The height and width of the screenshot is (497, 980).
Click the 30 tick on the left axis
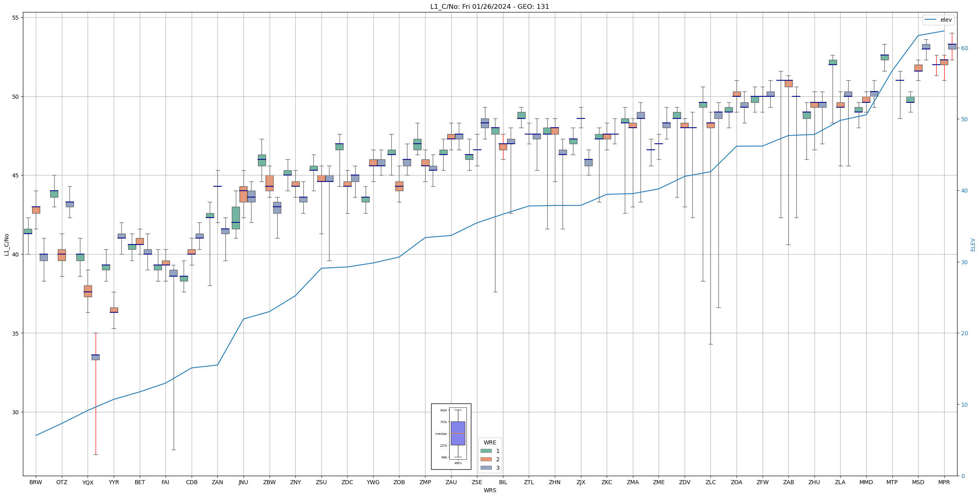pyautogui.click(x=16, y=412)
